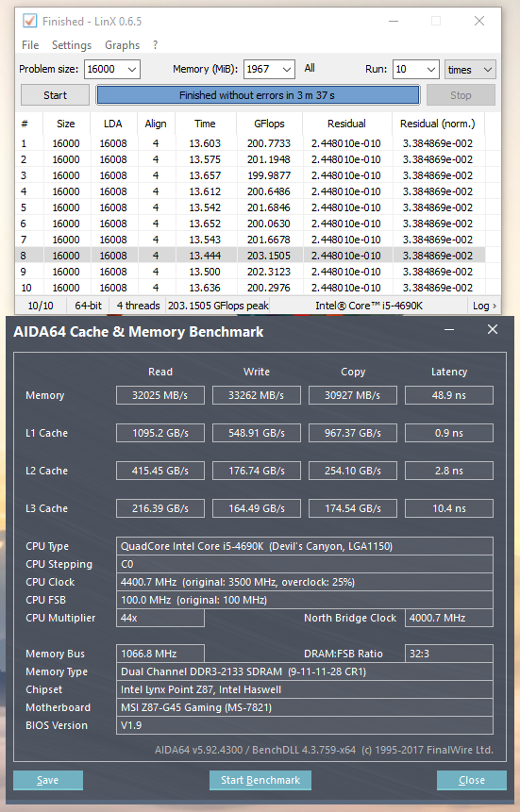Click L3 Cache Read 216.39 GB/s field
Image resolution: width=520 pixels, height=812 pixels.
point(160,508)
